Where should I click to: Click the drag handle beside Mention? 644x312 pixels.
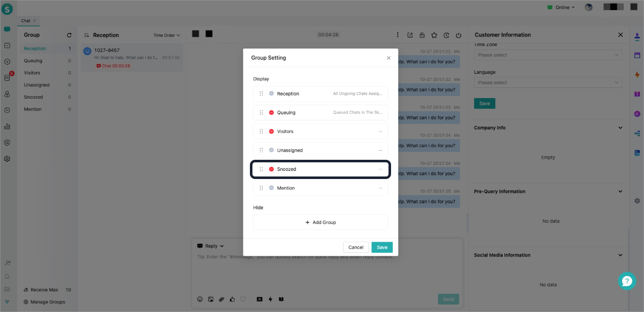click(261, 188)
